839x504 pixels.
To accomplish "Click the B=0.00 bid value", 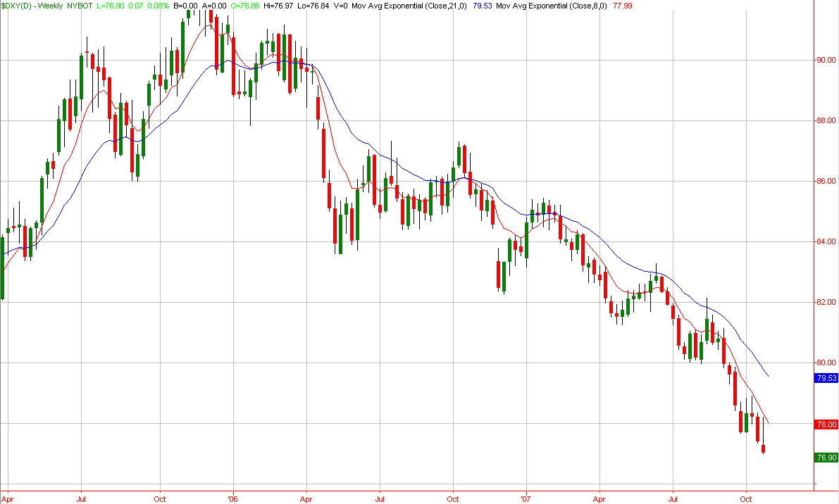I will coord(185,6).
